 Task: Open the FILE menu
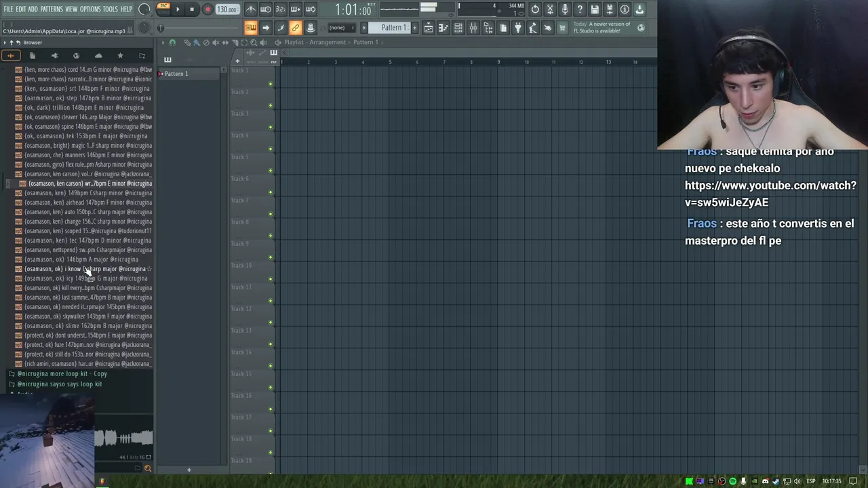[x=9, y=9]
